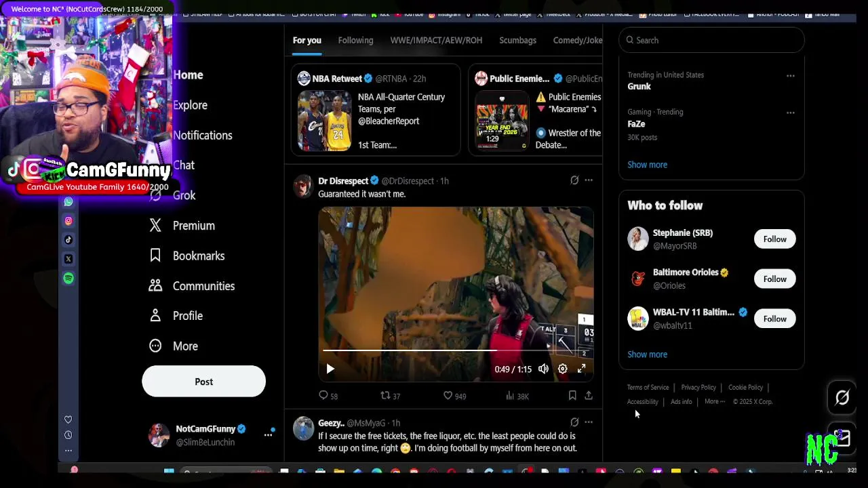The width and height of the screenshot is (868, 488).
Task: Open the Public Enemies video thumbnail
Action: coord(502,121)
